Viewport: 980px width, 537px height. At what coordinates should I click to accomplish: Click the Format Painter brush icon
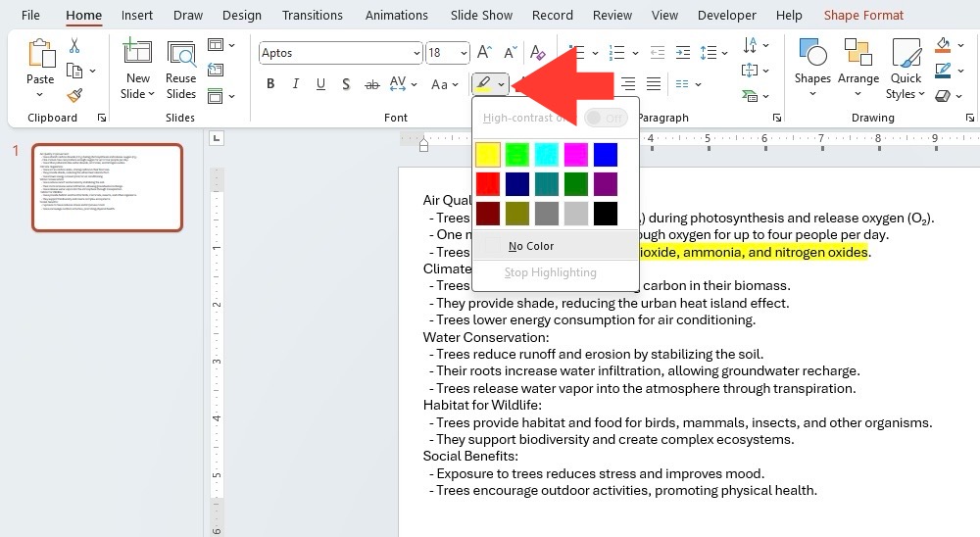[x=74, y=95]
